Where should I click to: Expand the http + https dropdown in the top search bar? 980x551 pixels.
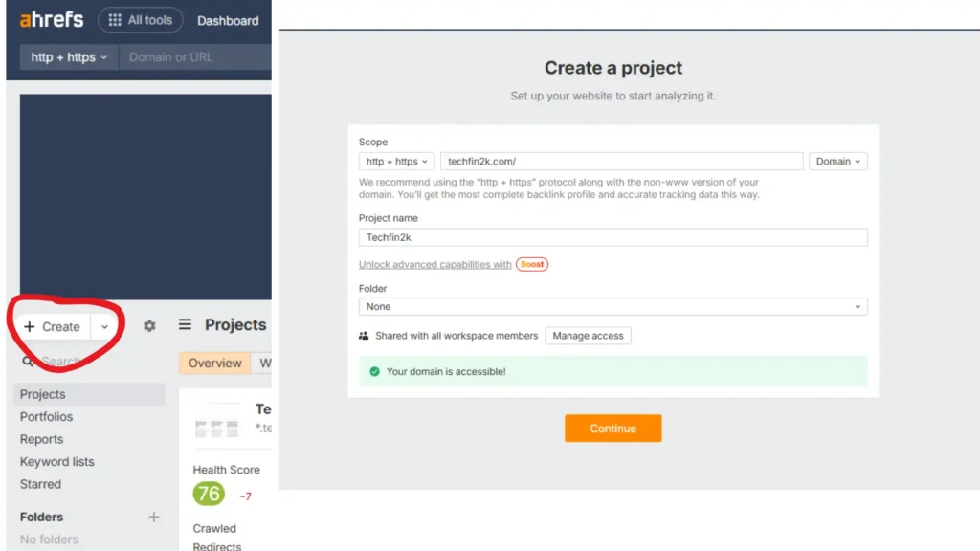69,56
